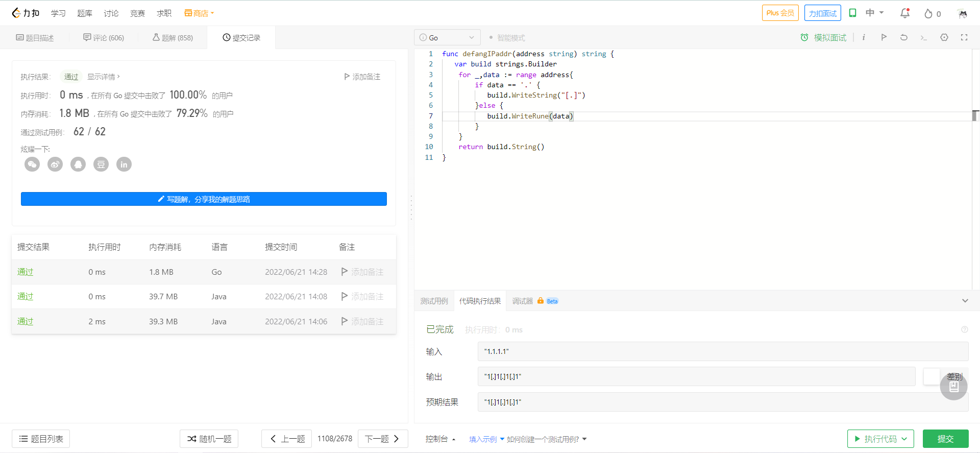The width and height of the screenshot is (980, 453).
Task: Share result to WeChat
Action: point(32,164)
